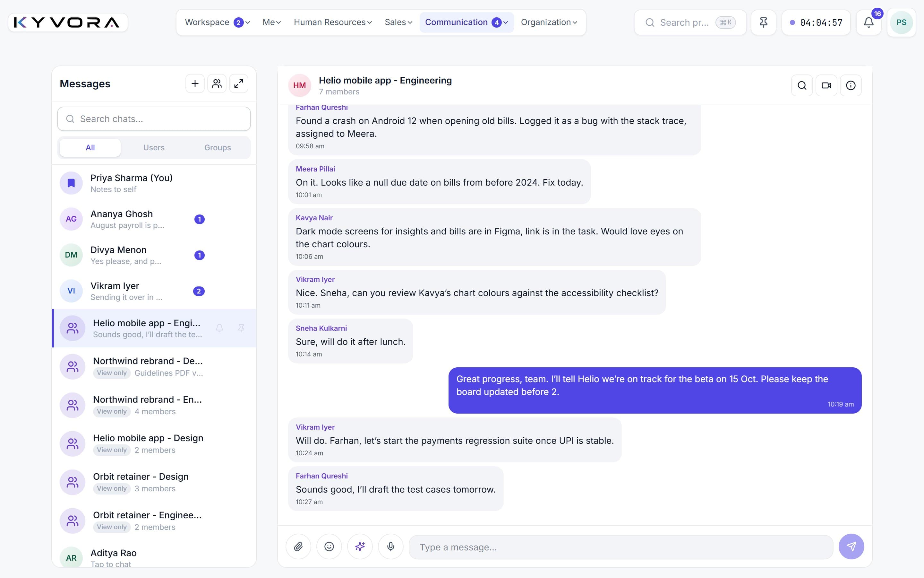Open Northwind rebrand - De... group chat
Image resolution: width=924 pixels, height=578 pixels.
154,367
